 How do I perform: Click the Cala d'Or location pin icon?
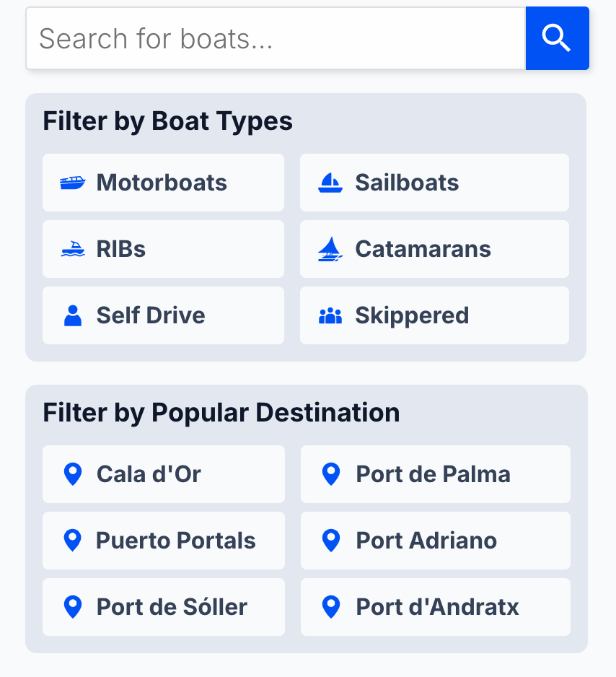coord(72,474)
